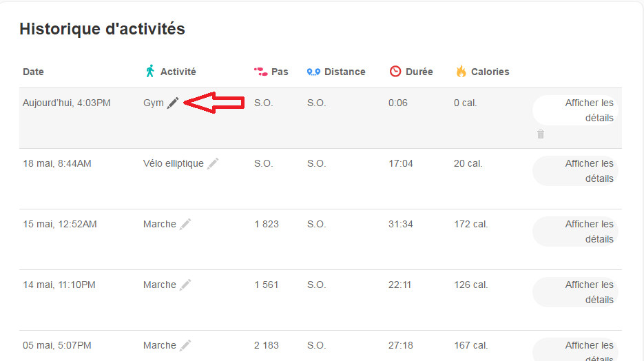The image size is (644, 361).
Task: Click the walking figure Activité icon
Action: pos(150,71)
